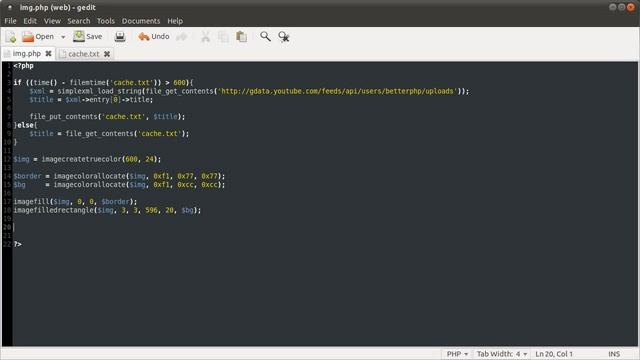This screenshot has height=360, width=640.
Task: Open the Edit menu
Action: tap(30, 21)
